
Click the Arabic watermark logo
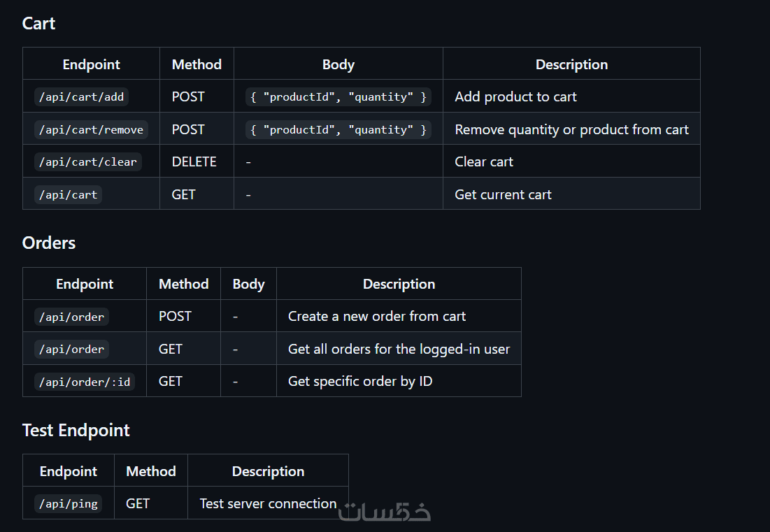pos(384,512)
